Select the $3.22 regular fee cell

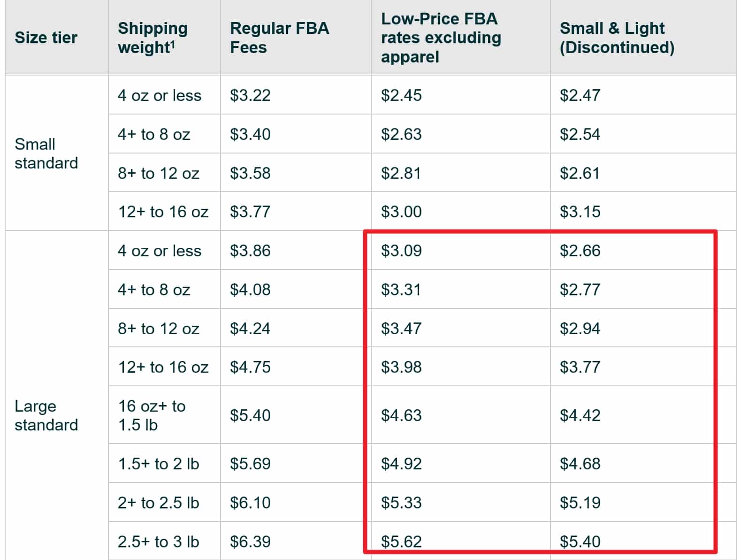296,95
